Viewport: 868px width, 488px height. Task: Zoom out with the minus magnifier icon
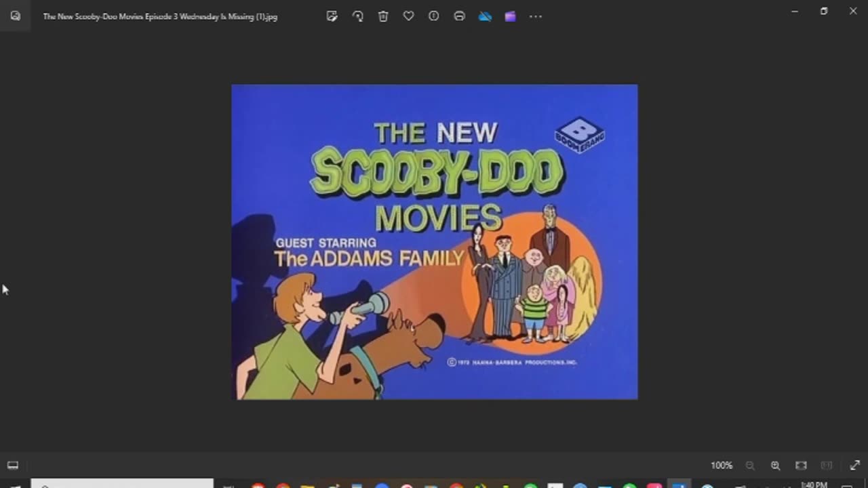(x=750, y=466)
